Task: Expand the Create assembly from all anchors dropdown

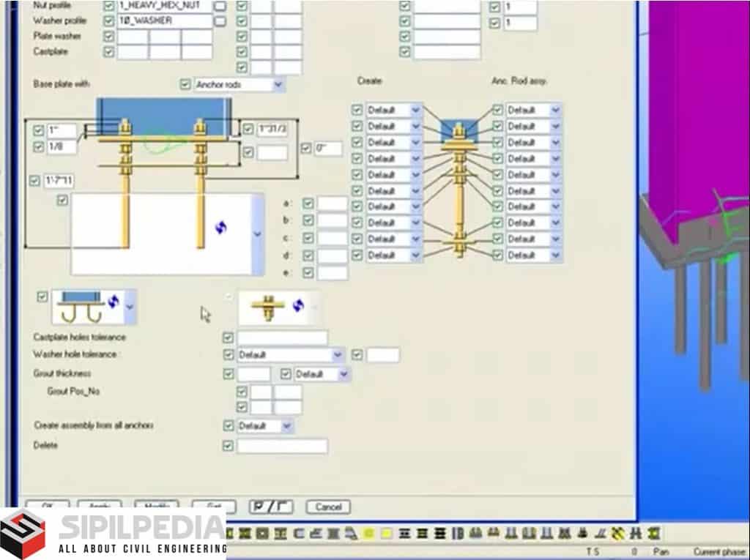Action: click(x=286, y=425)
